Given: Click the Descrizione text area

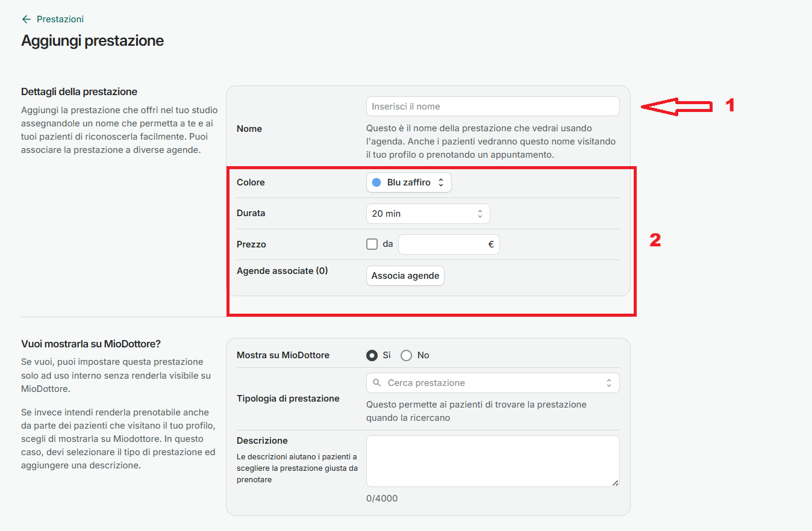Looking at the screenshot, I should click(x=493, y=461).
